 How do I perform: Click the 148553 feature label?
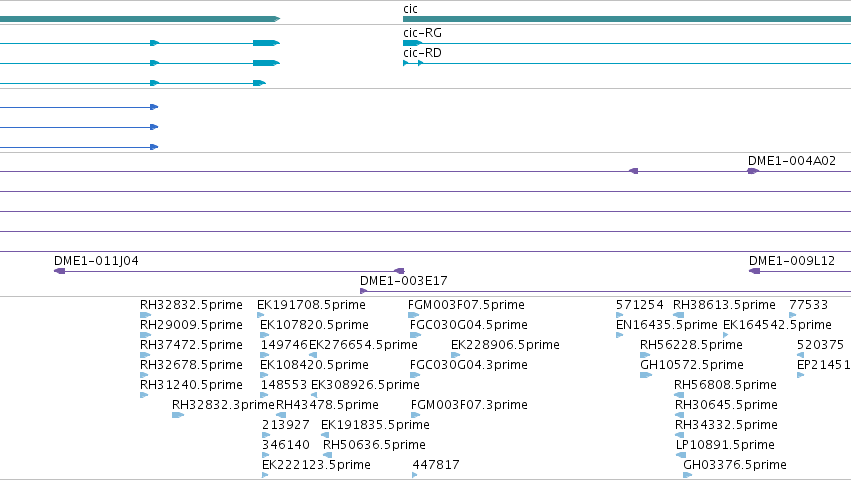pos(284,384)
